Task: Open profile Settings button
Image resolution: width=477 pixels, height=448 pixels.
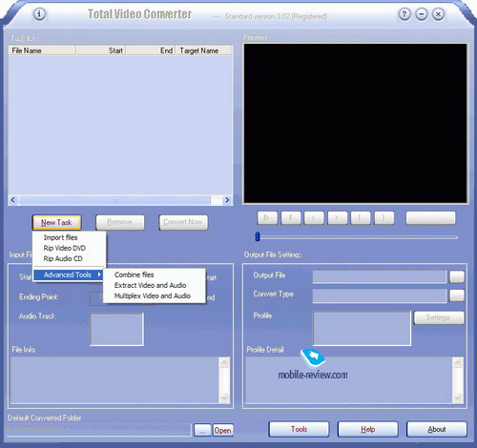Action: (x=439, y=317)
